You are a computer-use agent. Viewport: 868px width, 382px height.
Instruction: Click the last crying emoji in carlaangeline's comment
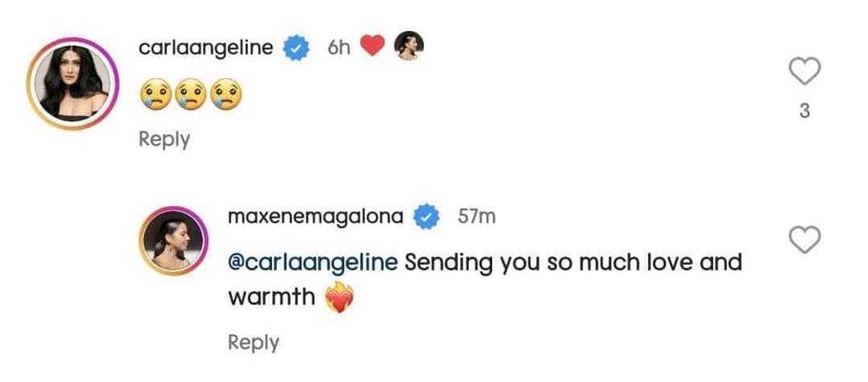pos(226,95)
